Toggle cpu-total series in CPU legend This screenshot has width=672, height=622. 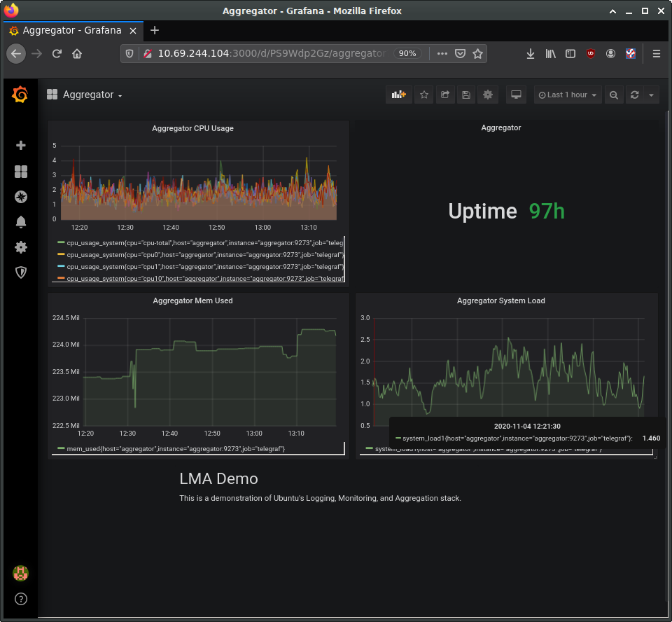205,243
